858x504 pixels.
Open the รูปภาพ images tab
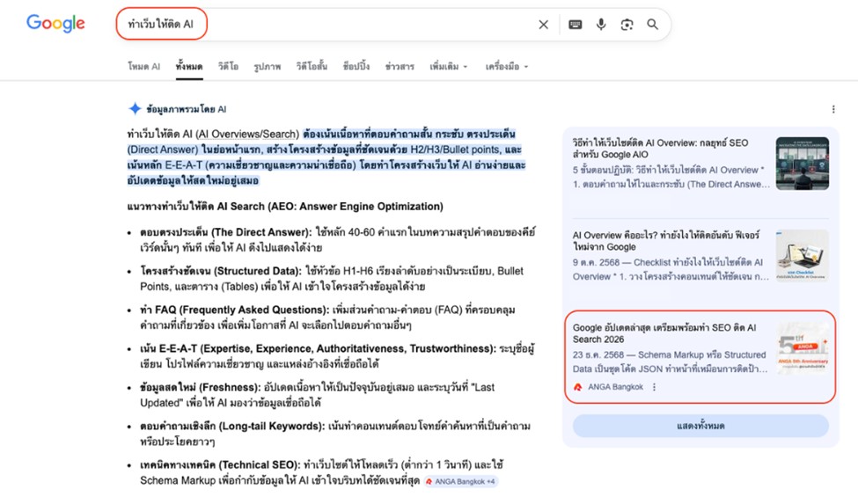point(267,67)
